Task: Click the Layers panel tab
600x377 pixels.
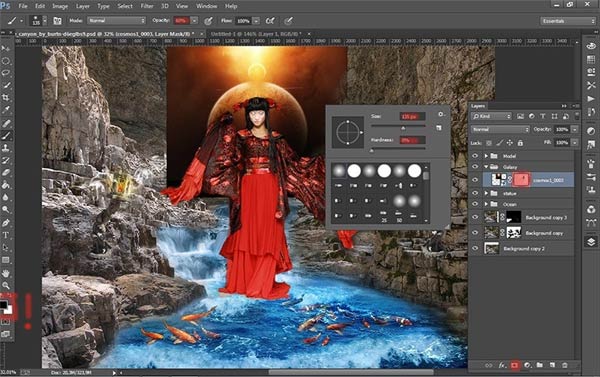Action: pyautogui.click(x=478, y=106)
